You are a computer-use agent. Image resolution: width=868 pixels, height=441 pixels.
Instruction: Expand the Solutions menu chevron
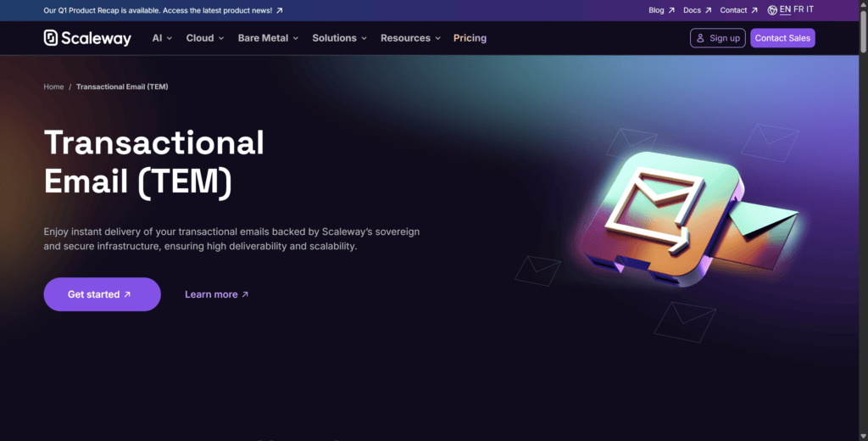(364, 38)
